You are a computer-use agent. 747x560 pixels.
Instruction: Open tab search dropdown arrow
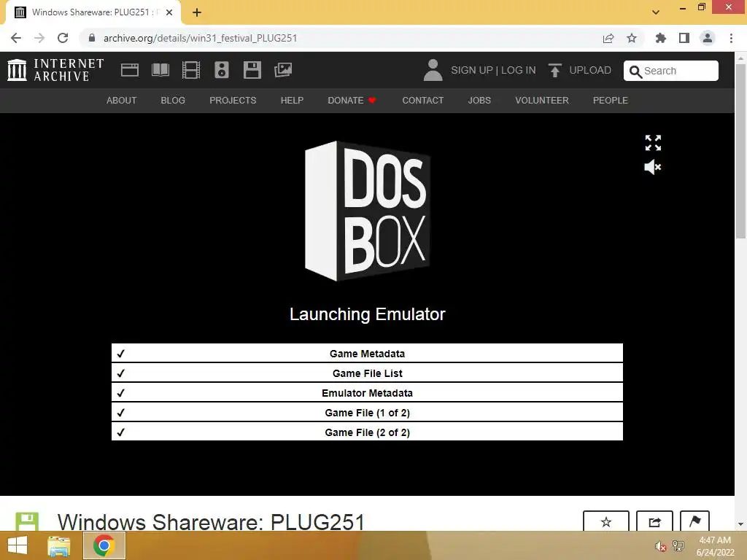click(656, 12)
